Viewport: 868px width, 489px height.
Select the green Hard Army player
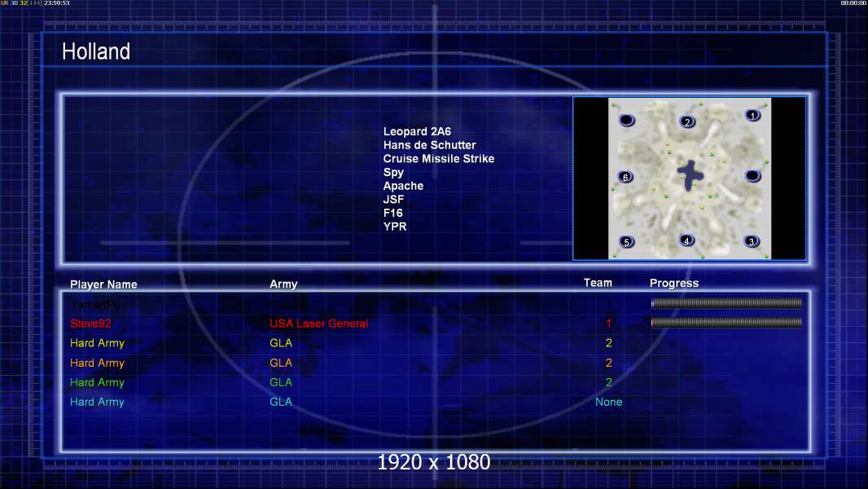[97, 383]
